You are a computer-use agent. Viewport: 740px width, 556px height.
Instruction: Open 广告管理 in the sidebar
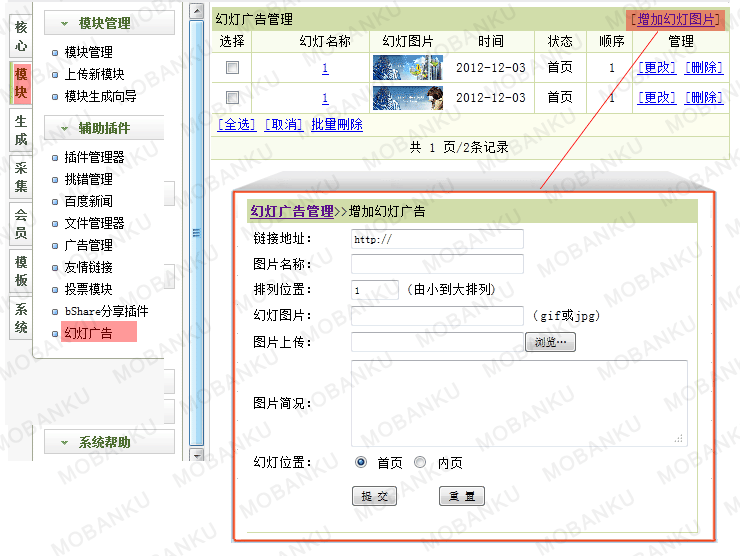click(88, 245)
